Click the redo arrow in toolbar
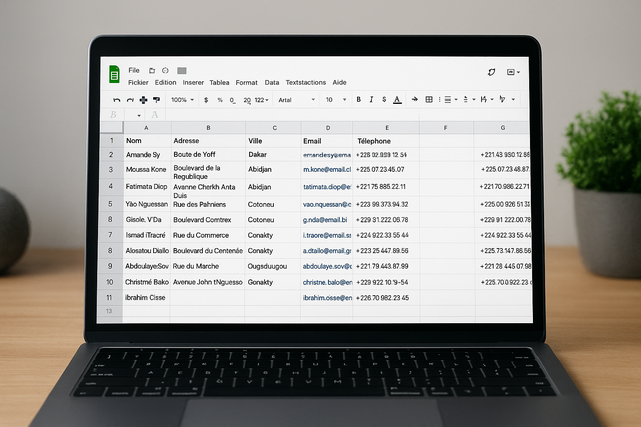This screenshot has height=427, width=641. pyautogui.click(x=130, y=100)
